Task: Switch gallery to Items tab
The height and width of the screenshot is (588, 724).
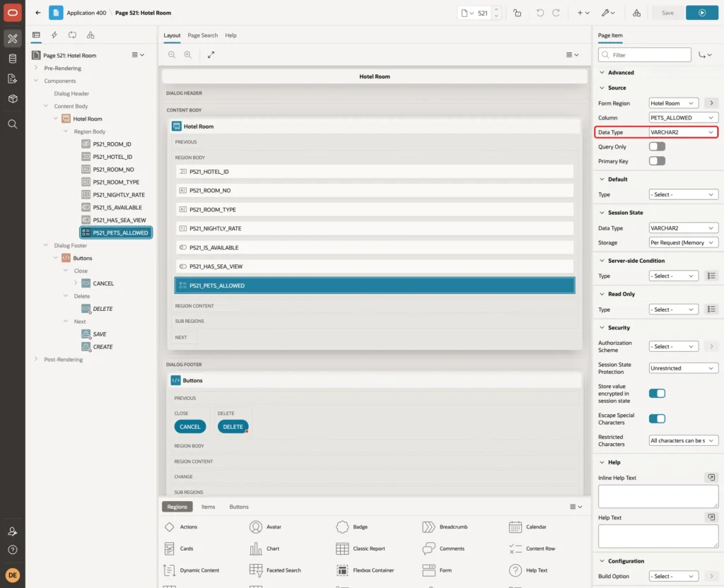Action: [x=209, y=507]
